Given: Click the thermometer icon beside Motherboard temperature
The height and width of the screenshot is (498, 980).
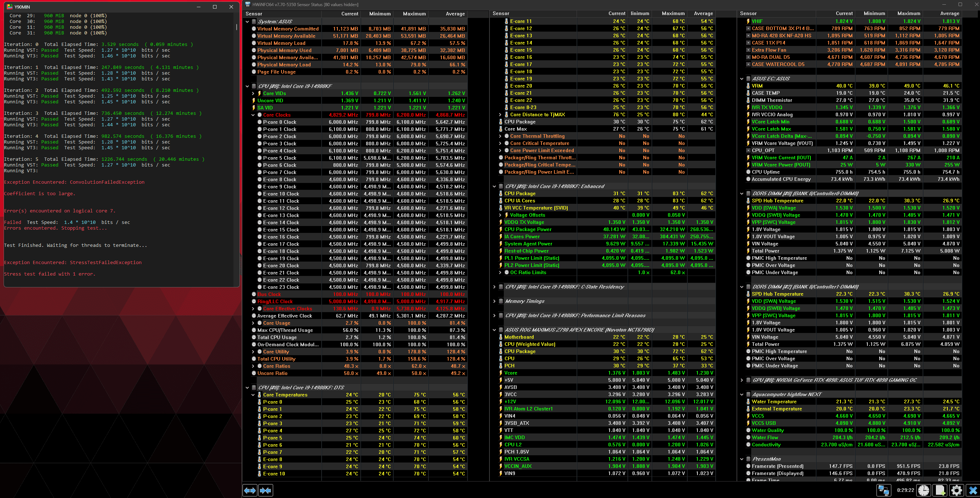Looking at the screenshot, I should tap(501, 337).
